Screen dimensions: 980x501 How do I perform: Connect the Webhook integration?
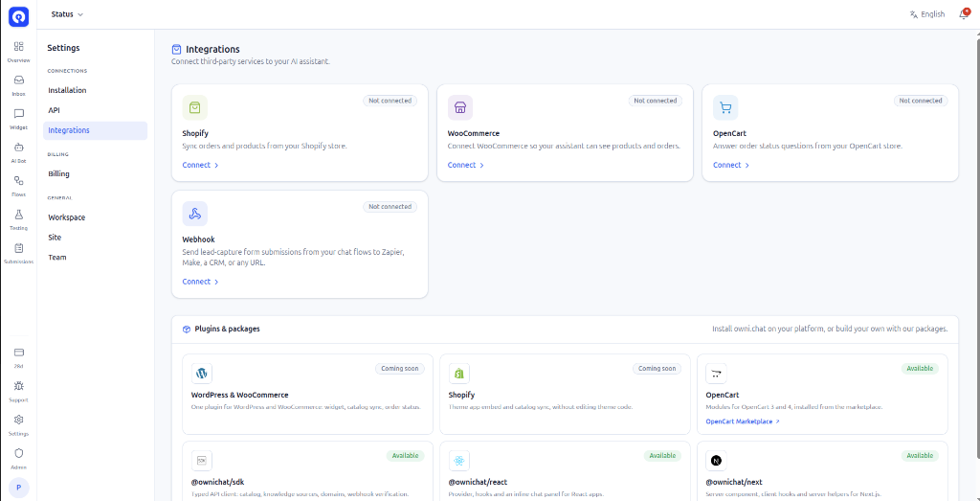201,282
